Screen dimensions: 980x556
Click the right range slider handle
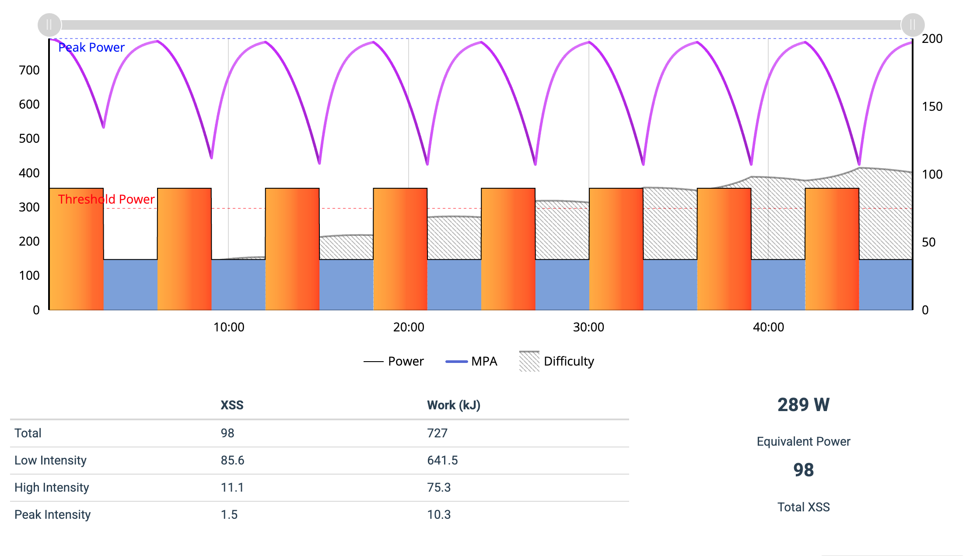(913, 25)
